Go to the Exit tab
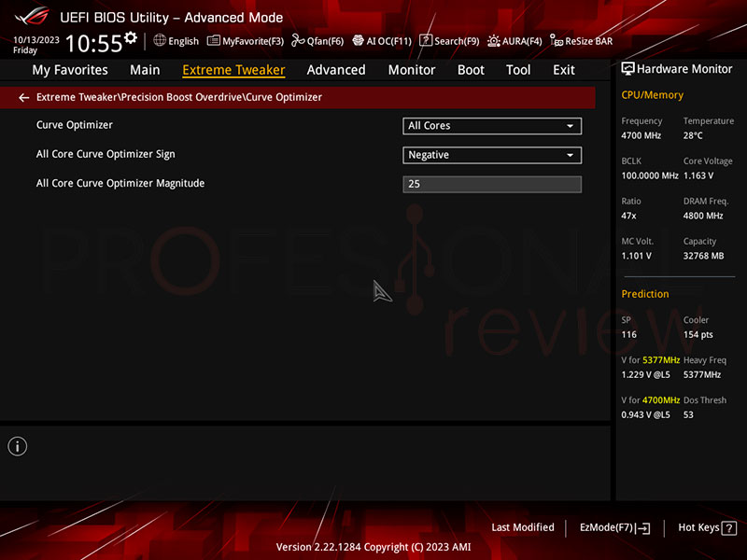The width and height of the screenshot is (747, 560). (x=564, y=70)
